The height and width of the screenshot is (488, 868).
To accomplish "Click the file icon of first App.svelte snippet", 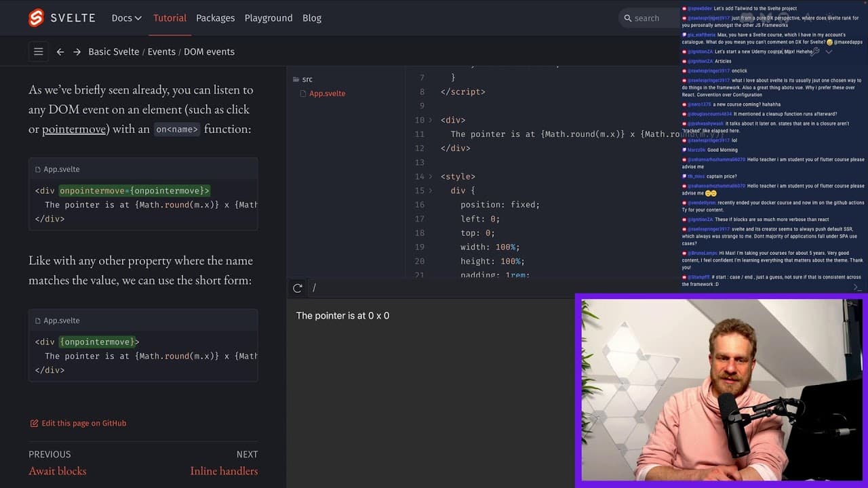I will (38, 169).
